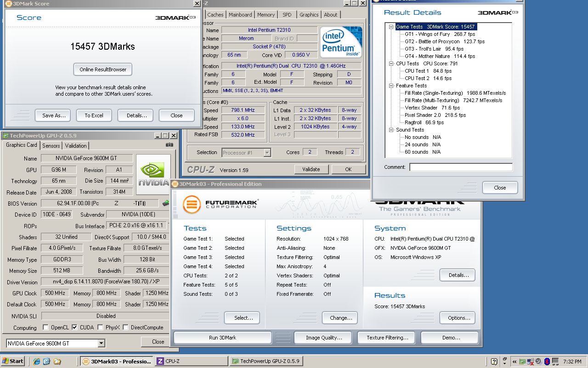This screenshot has height=368, width=588.
Task: Open the Caches tab in CPU-Z
Action: coord(215,15)
